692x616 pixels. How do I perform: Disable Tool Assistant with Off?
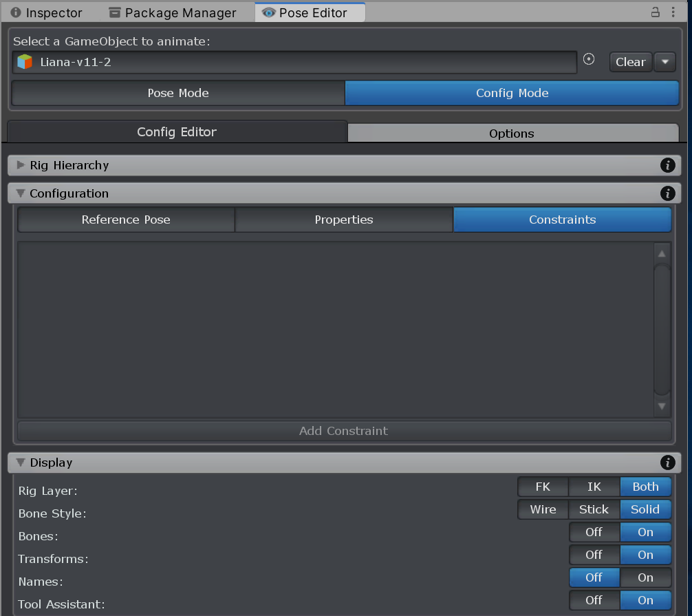(x=594, y=600)
